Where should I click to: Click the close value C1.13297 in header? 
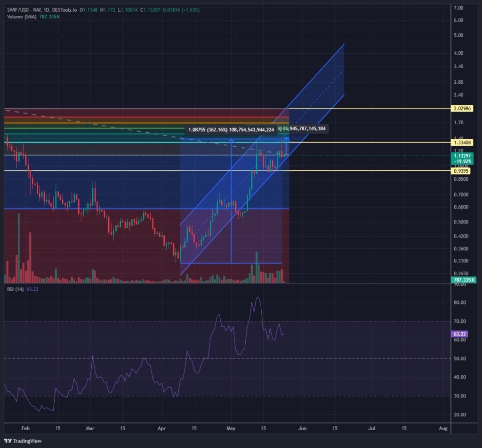pyautogui.click(x=150, y=10)
